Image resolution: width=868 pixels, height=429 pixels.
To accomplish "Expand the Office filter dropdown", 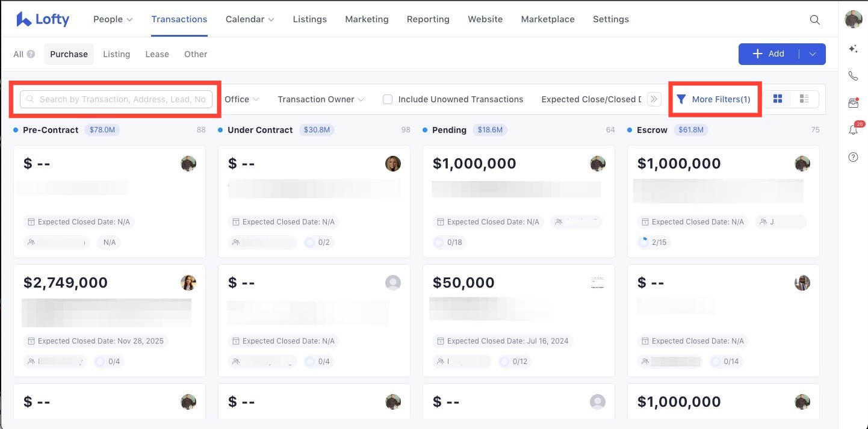I will click(x=241, y=99).
